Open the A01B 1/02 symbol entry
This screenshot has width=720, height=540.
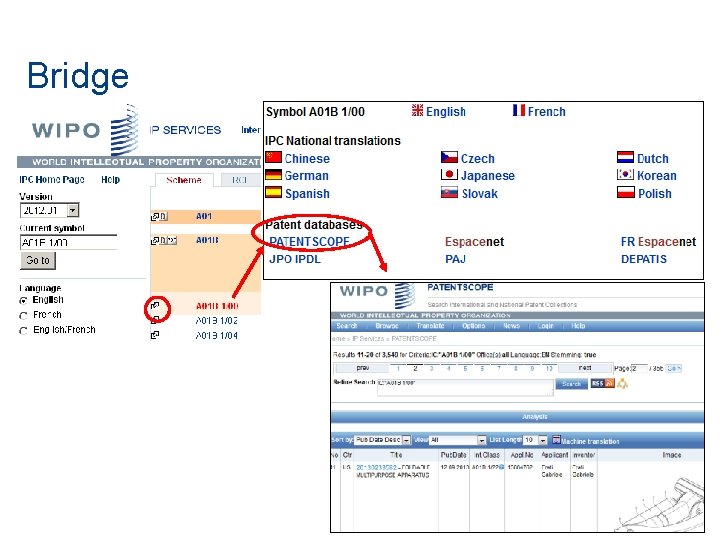(x=216, y=321)
